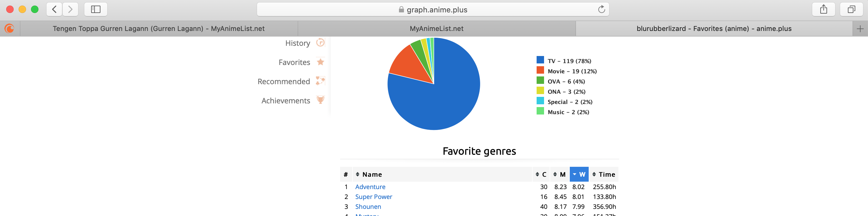Sort genres by Time column
Viewport: 868px width, 216px height.
604,174
